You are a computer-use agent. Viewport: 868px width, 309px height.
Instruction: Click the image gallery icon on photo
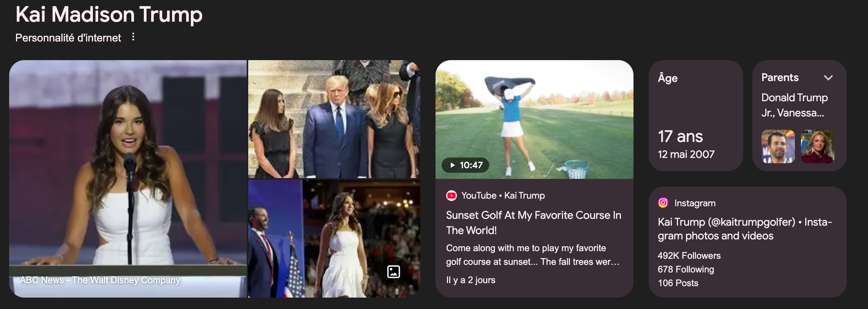pyautogui.click(x=393, y=271)
